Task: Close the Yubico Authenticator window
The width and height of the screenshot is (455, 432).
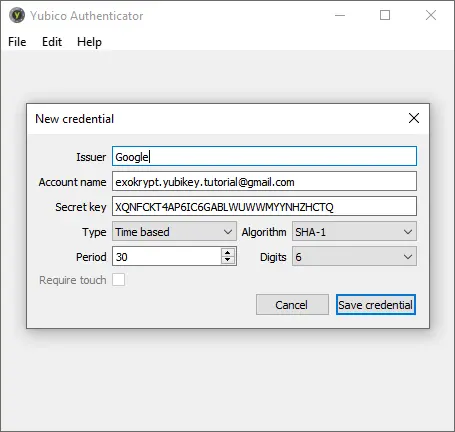Action: point(431,15)
